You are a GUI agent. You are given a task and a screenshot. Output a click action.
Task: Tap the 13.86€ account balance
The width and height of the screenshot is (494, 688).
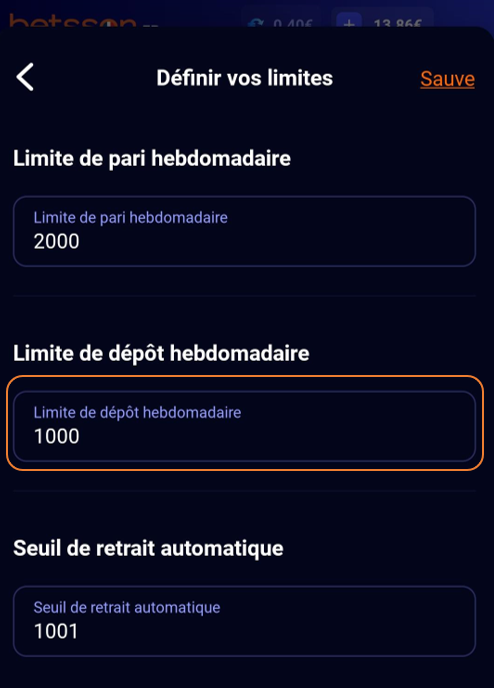397,23
